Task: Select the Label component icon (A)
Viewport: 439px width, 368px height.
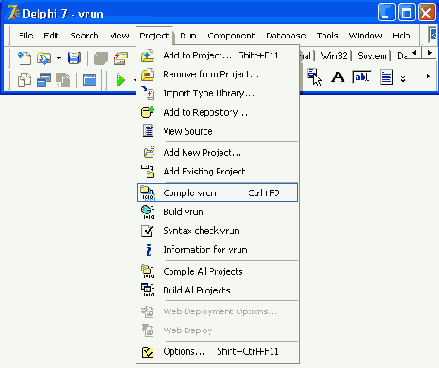Action: [338, 77]
